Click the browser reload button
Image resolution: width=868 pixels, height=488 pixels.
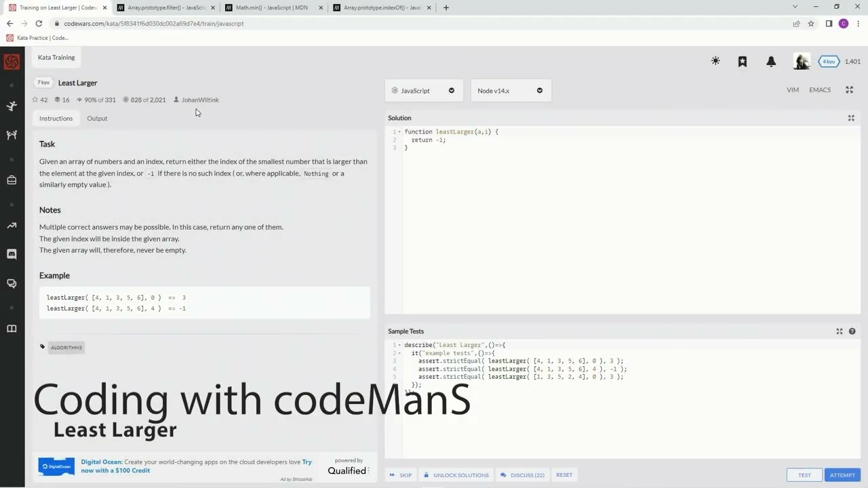pos(39,23)
